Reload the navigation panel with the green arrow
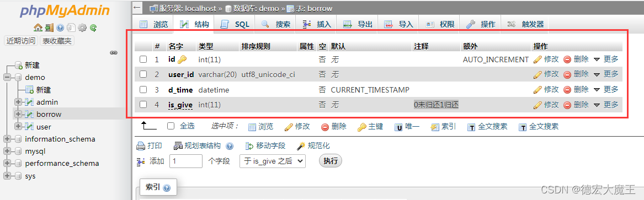 (x=93, y=28)
